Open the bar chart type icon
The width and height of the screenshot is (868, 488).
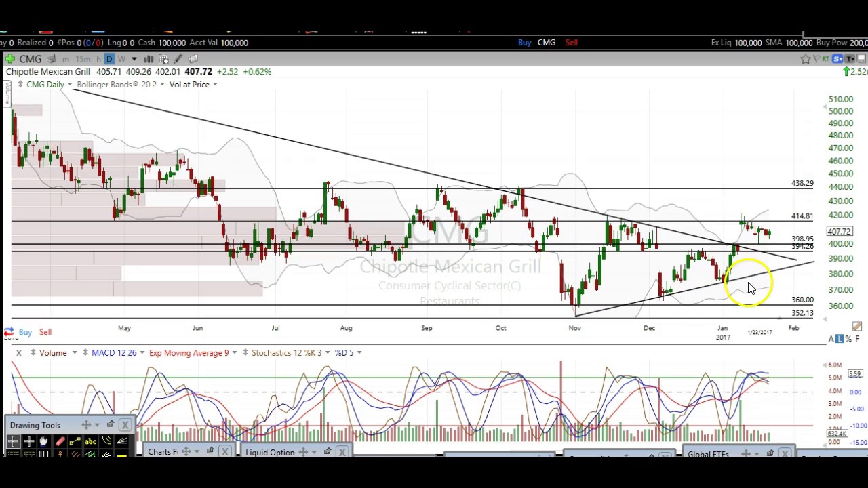pos(148,59)
